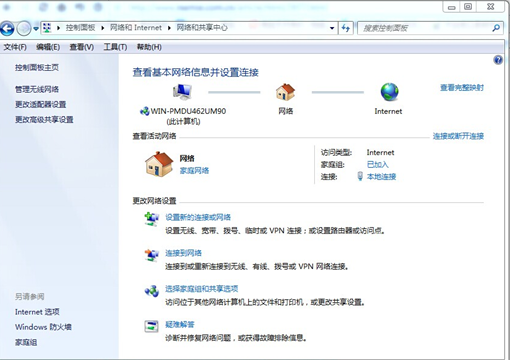Click bold 网络 name of active network
This screenshot has width=510, height=360.
coord(187,158)
